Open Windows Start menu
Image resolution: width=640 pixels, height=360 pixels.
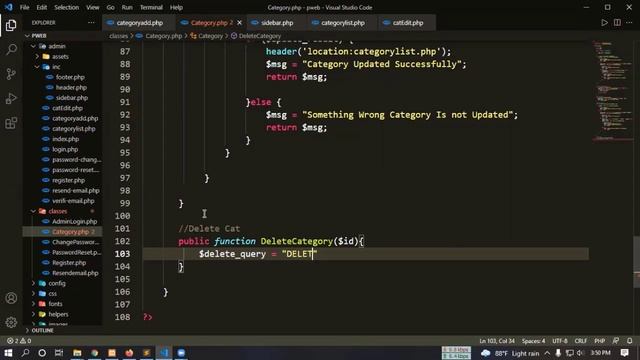[8, 353]
